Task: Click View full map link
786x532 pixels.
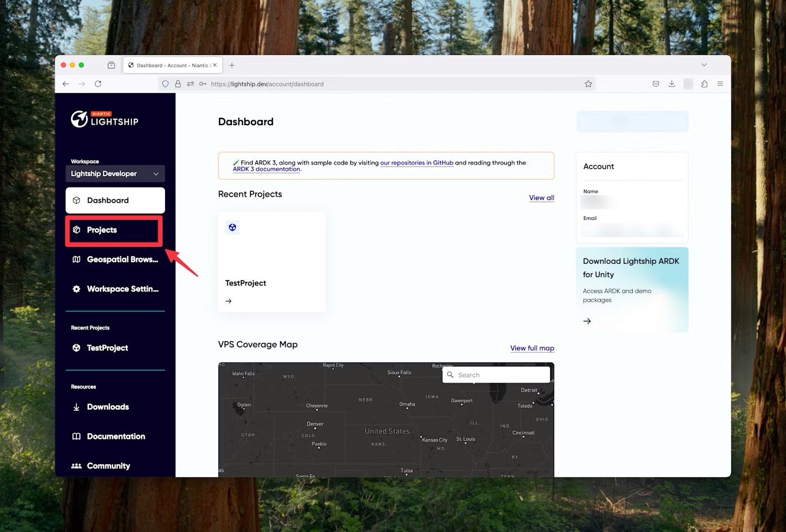Action: (x=532, y=348)
